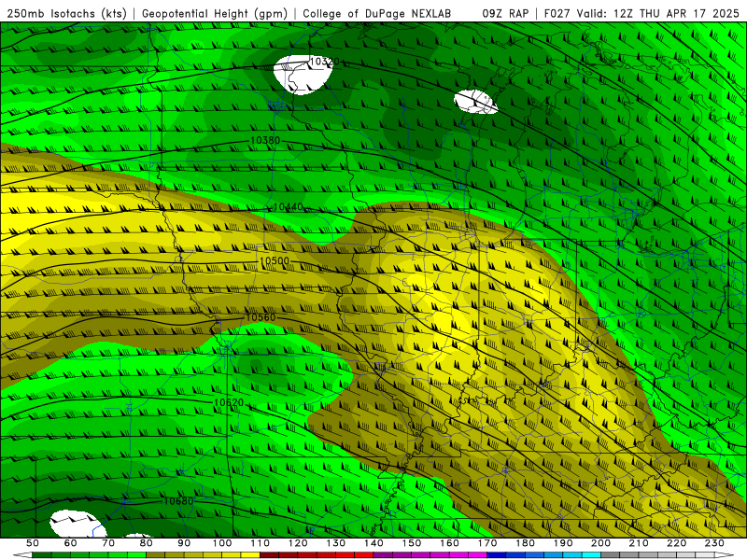This screenshot has width=747, height=560.
Task: Click the 80 value on the color scale
Action: click(x=147, y=543)
